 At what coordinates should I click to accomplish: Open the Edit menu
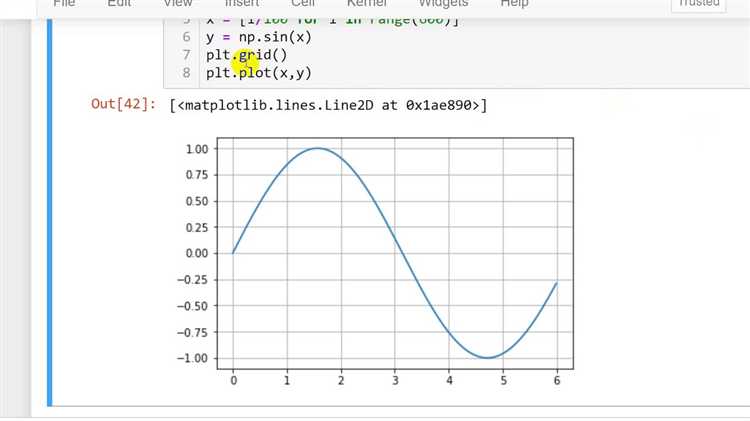click(119, 3)
